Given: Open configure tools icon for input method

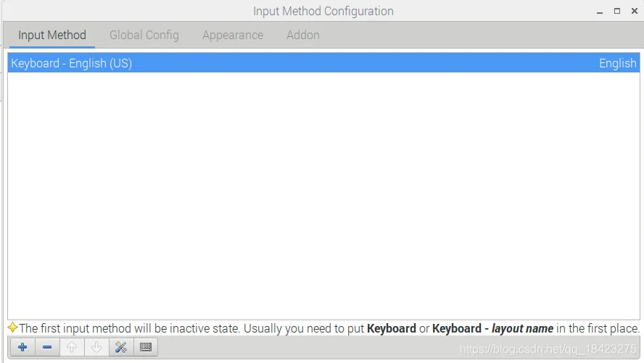Looking at the screenshot, I should click(121, 347).
